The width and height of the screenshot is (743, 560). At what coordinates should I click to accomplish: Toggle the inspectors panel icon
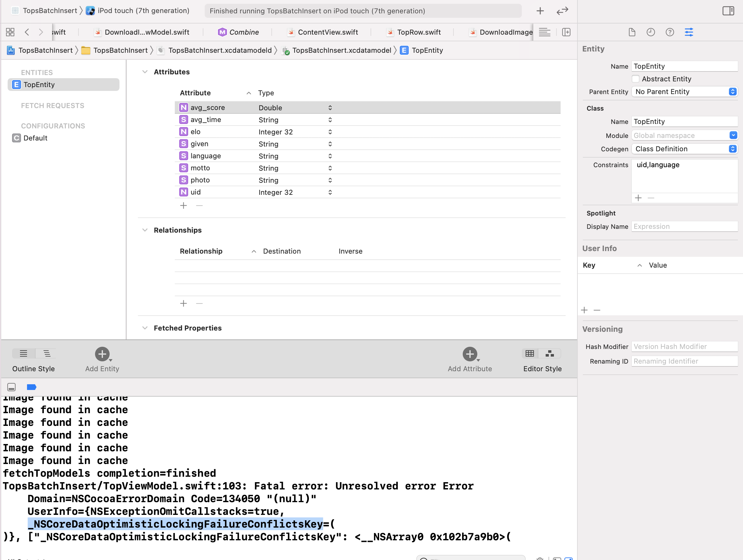point(728,11)
